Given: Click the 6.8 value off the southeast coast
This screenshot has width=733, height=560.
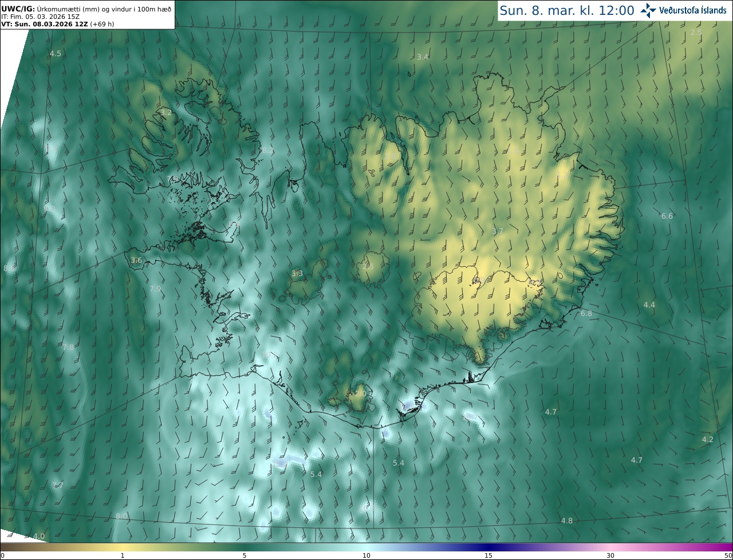Looking at the screenshot, I should click(586, 313).
